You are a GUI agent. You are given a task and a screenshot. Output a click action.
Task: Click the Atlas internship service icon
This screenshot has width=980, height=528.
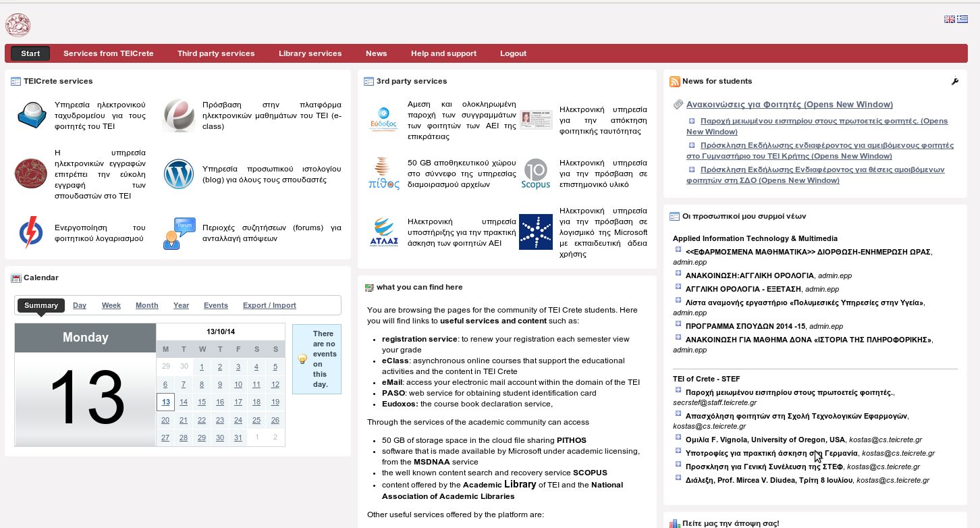[383, 232]
